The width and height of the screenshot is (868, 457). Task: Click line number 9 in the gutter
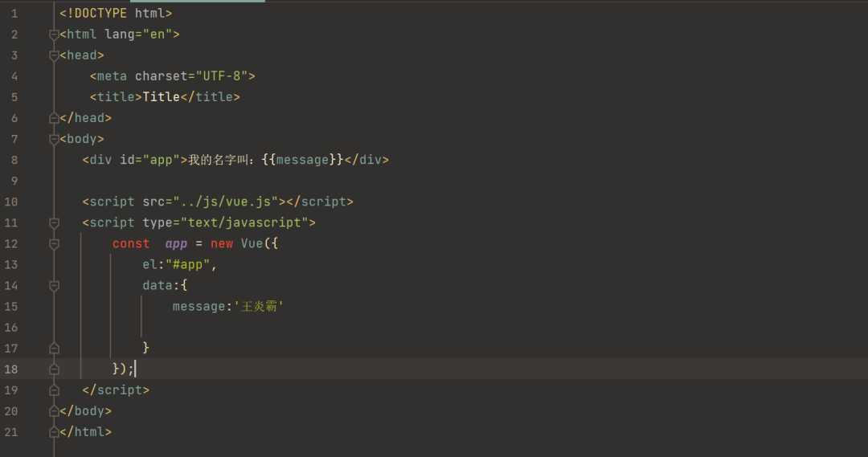pos(14,181)
